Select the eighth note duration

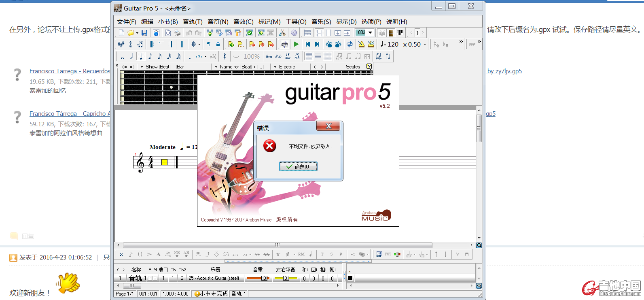point(150,56)
